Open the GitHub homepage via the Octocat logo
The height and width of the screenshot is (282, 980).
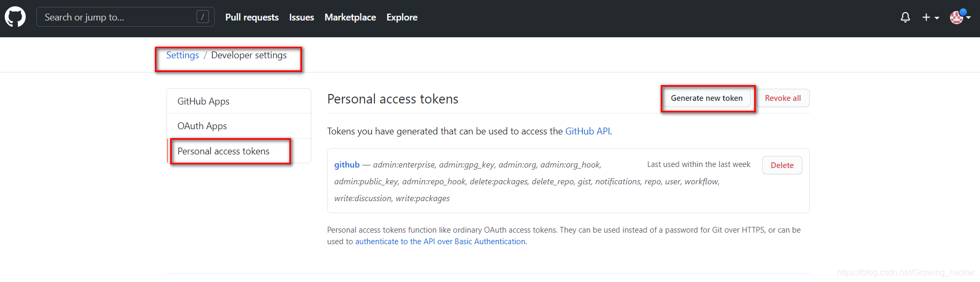pyautogui.click(x=15, y=17)
